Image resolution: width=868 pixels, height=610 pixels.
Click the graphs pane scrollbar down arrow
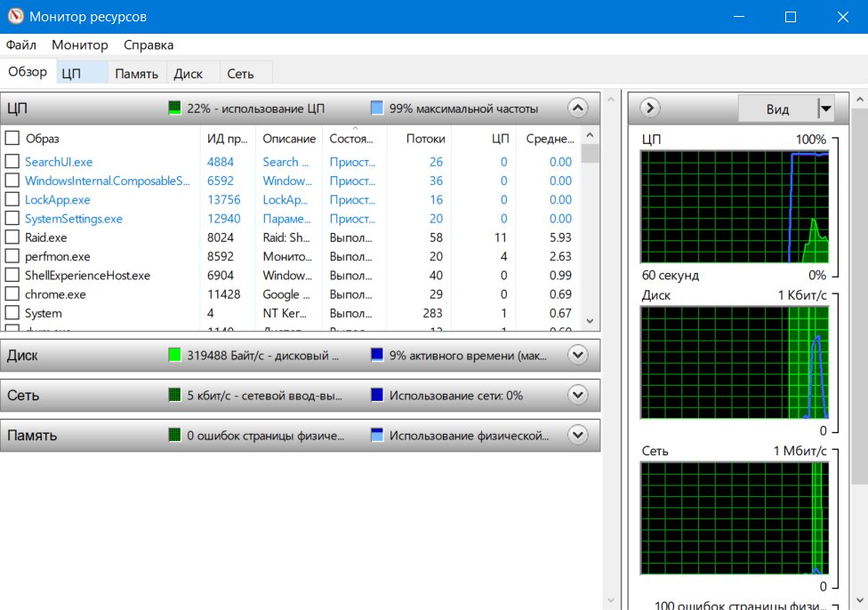click(x=860, y=600)
